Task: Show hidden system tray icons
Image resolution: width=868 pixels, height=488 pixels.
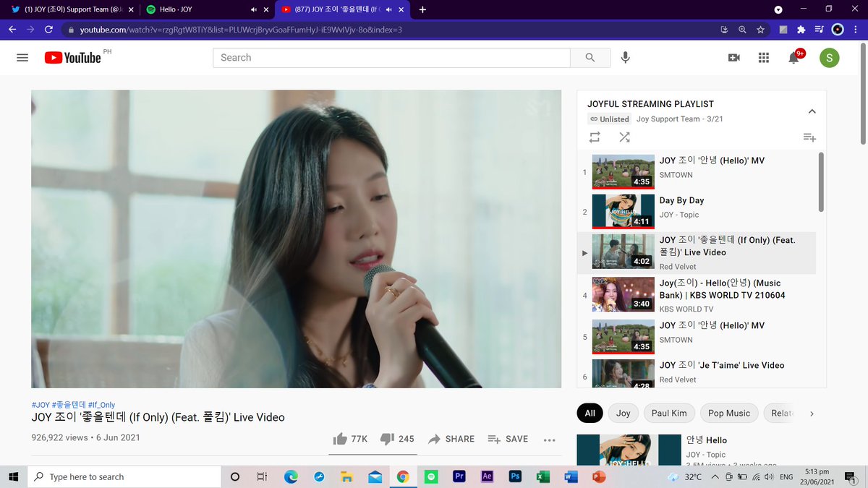Action: (x=715, y=476)
